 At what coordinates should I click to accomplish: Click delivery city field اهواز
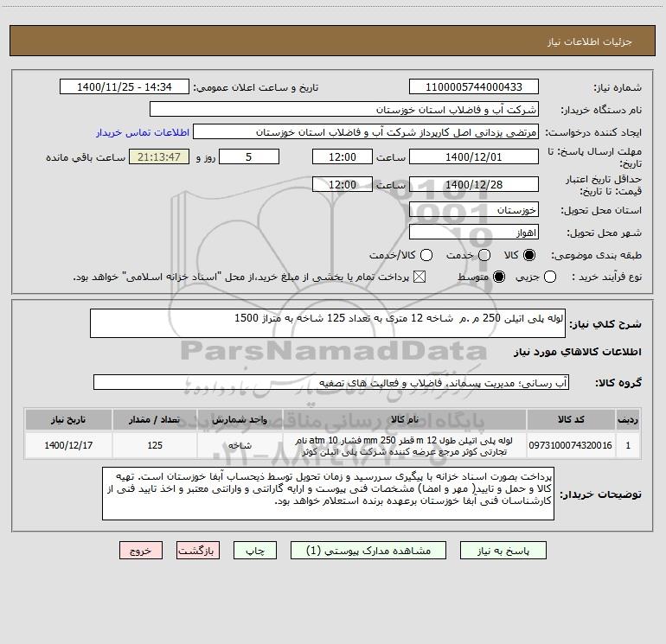click(474, 233)
